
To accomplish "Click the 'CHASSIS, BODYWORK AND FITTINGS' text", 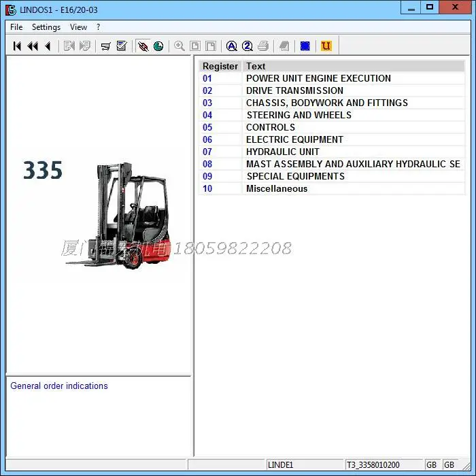I will (327, 103).
